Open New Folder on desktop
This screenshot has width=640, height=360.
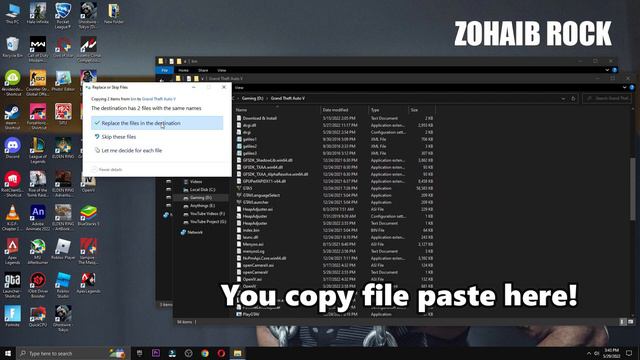coord(113,14)
